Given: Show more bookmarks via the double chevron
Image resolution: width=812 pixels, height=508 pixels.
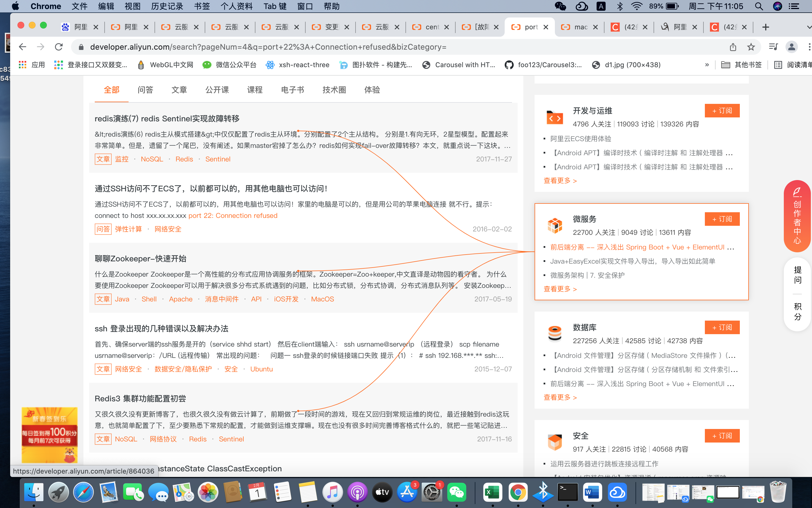Looking at the screenshot, I should pos(707,65).
